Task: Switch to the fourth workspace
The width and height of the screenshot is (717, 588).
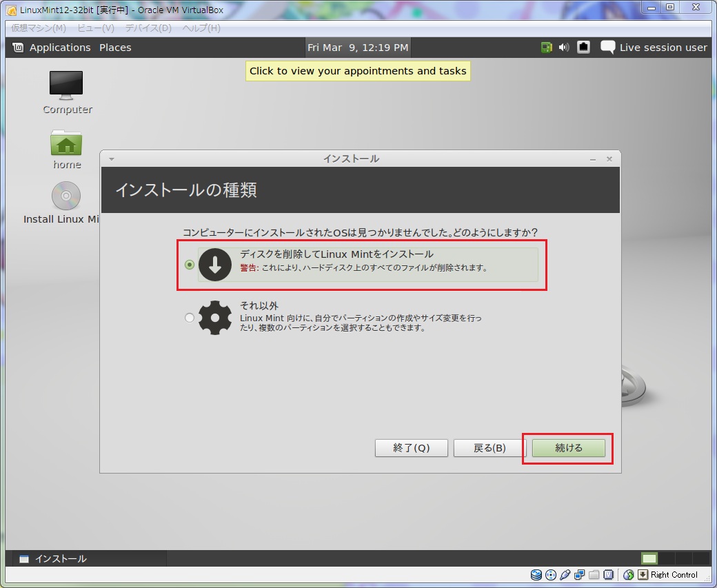Action: (x=701, y=558)
